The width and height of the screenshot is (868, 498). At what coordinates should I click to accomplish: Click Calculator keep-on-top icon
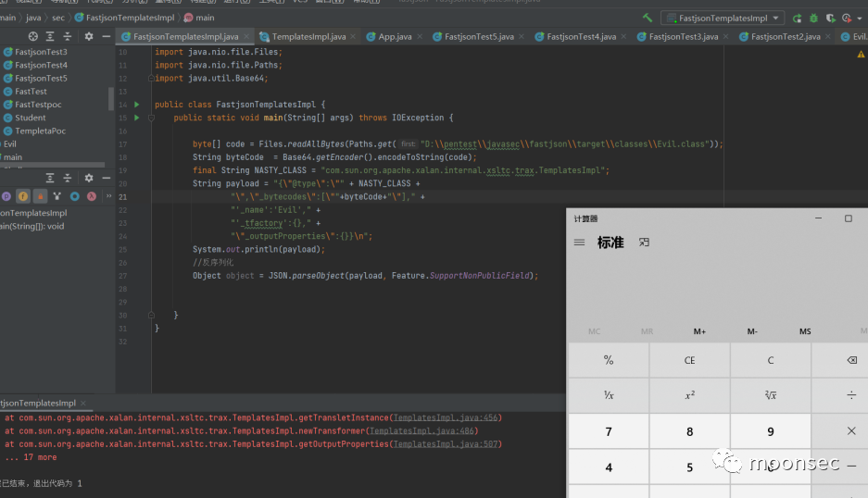tap(644, 243)
